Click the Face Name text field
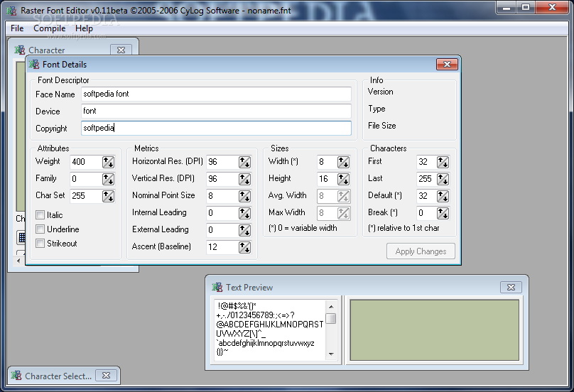This screenshot has height=392, width=574. [216, 94]
